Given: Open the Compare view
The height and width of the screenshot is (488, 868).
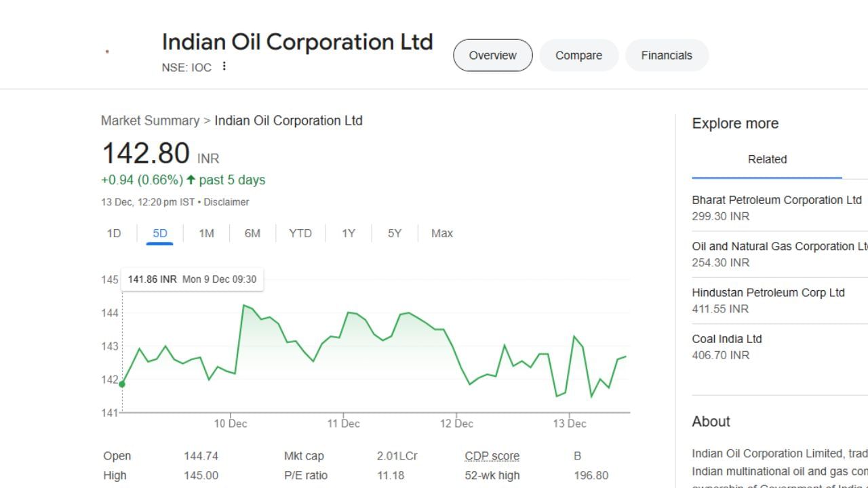Looking at the screenshot, I should click(x=578, y=56).
